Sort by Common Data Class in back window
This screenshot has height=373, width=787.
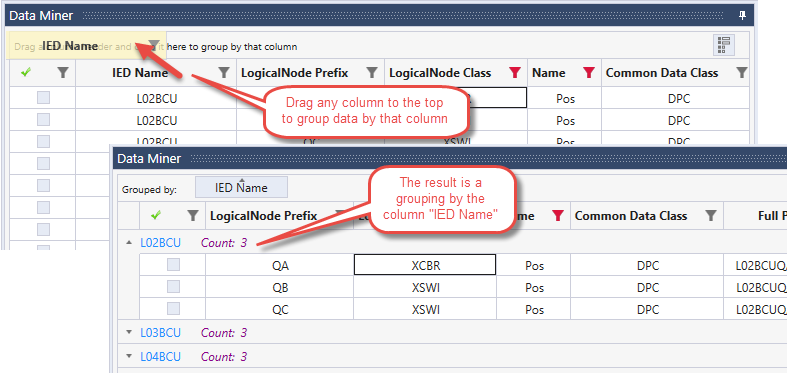pyautogui.click(x=662, y=73)
